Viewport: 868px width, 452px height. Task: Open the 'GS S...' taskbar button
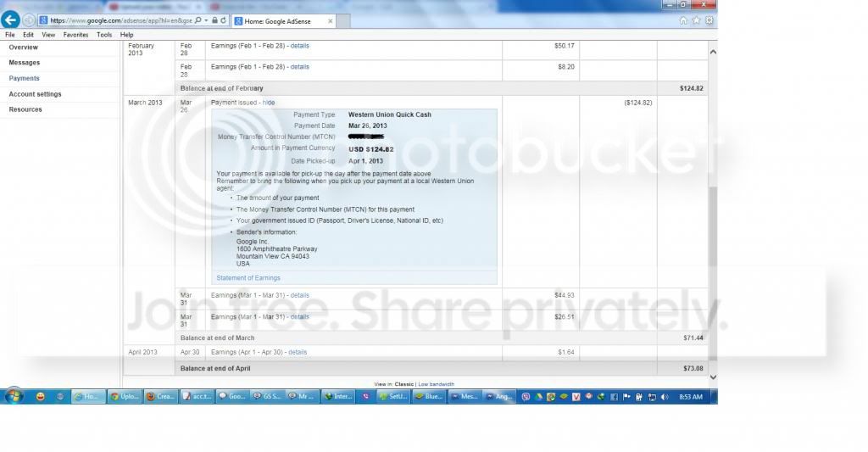click(x=267, y=397)
